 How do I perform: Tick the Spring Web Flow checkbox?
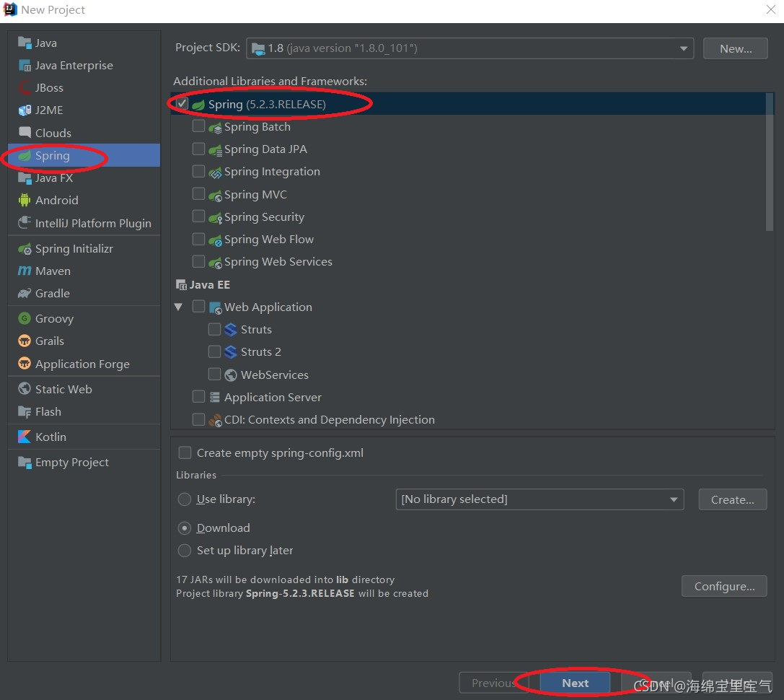(x=198, y=239)
